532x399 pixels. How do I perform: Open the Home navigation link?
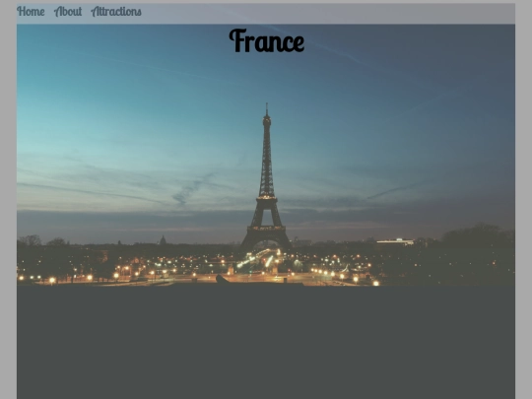(31, 12)
